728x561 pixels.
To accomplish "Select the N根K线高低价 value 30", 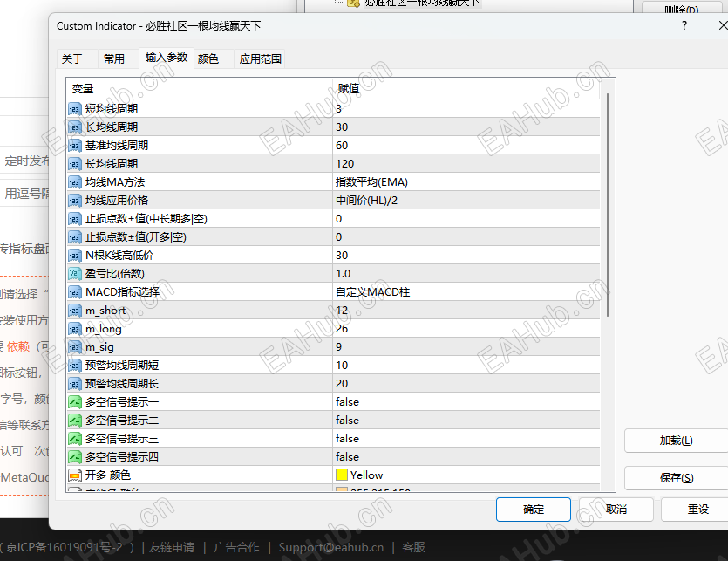I will point(466,256).
